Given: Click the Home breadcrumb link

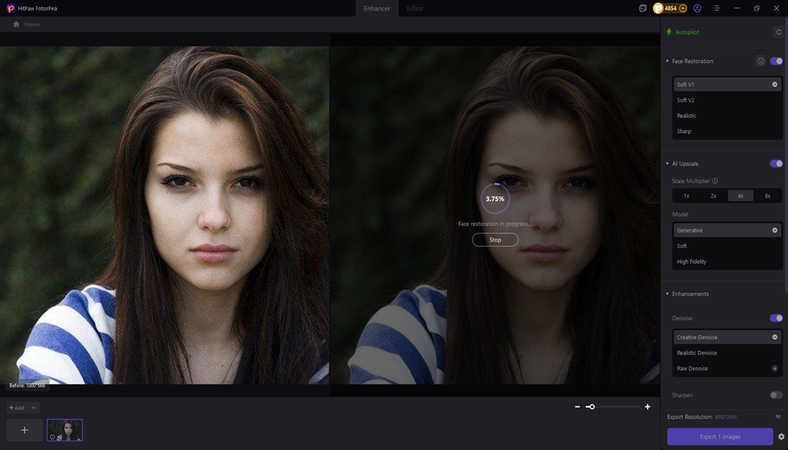Looking at the screenshot, I should tap(32, 24).
